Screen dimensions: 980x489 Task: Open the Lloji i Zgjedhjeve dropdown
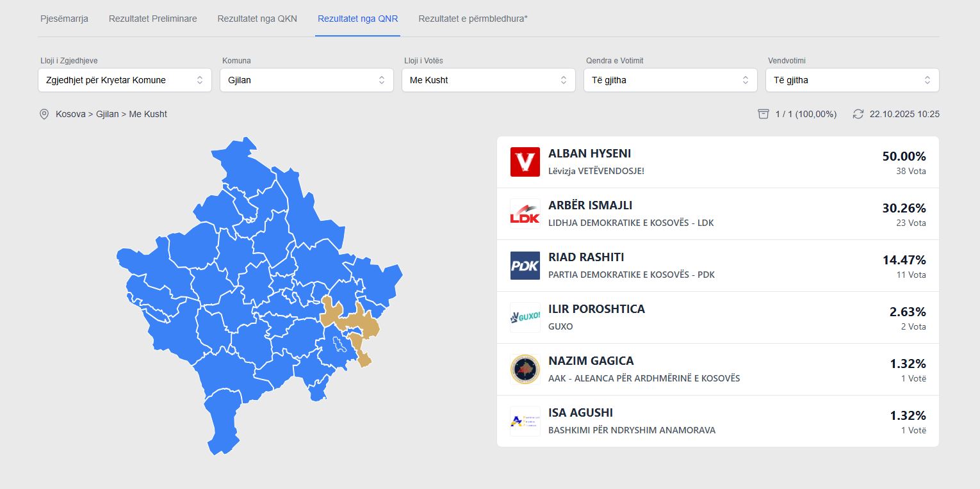(125, 80)
